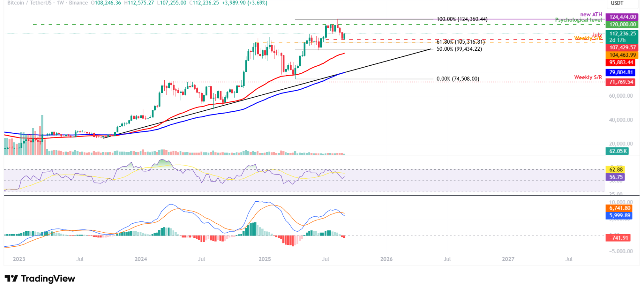Click the orange 6,741.80 MACD signal label
The width and height of the screenshot is (644, 290).
(619, 208)
